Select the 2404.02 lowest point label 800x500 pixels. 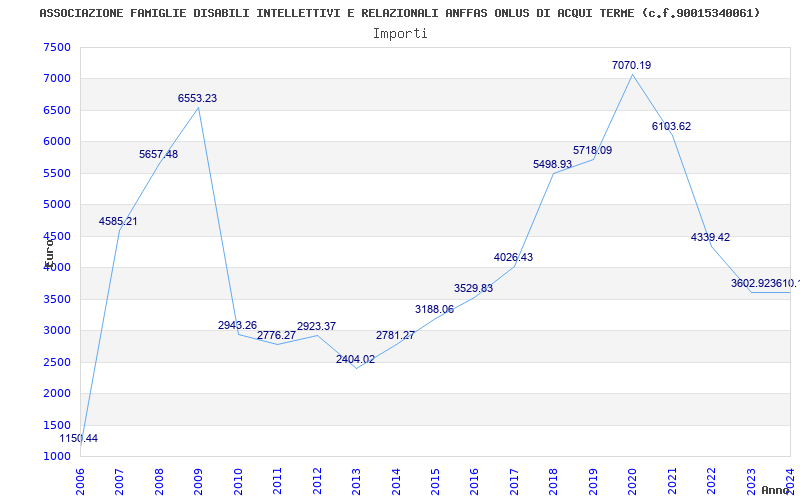click(356, 359)
